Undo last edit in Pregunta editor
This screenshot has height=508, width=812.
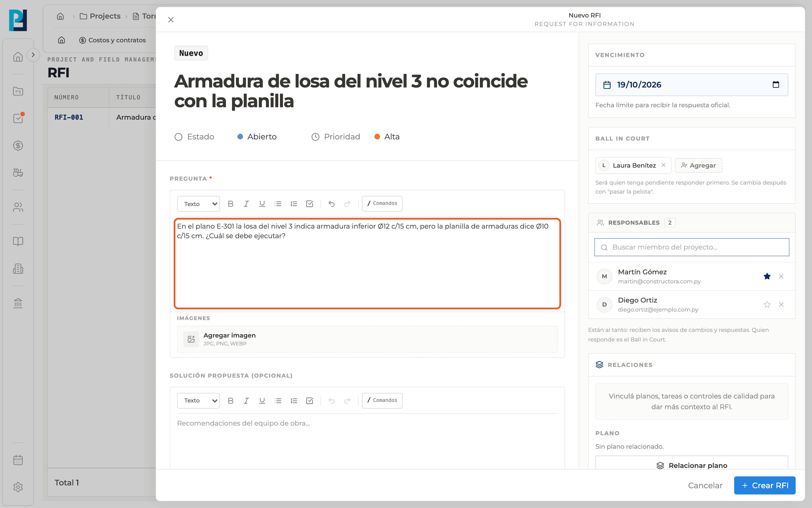pyautogui.click(x=332, y=203)
